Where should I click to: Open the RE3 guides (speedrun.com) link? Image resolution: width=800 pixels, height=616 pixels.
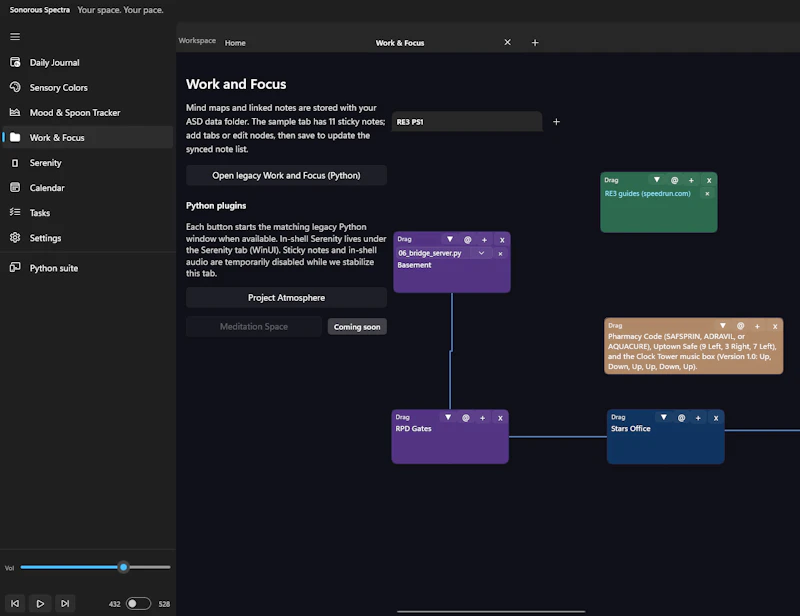(x=647, y=193)
